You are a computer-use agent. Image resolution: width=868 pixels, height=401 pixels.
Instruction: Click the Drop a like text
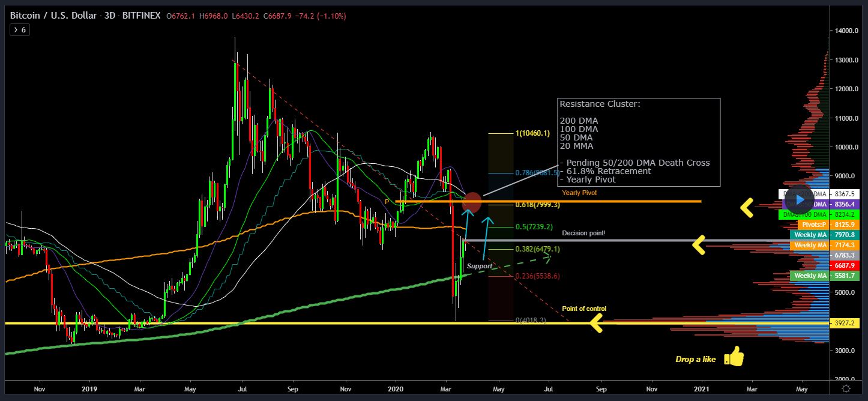(x=695, y=360)
